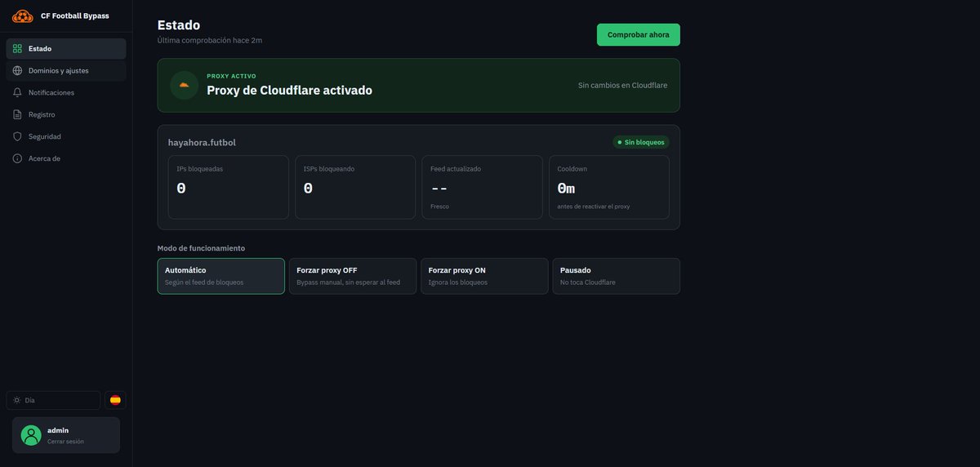The image size is (980, 467).
Task: Open the Seguridad settings
Action: tap(66, 136)
